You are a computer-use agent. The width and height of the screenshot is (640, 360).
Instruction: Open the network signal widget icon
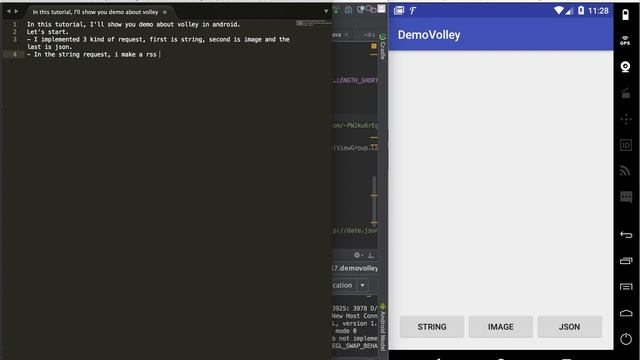[x=625, y=171]
